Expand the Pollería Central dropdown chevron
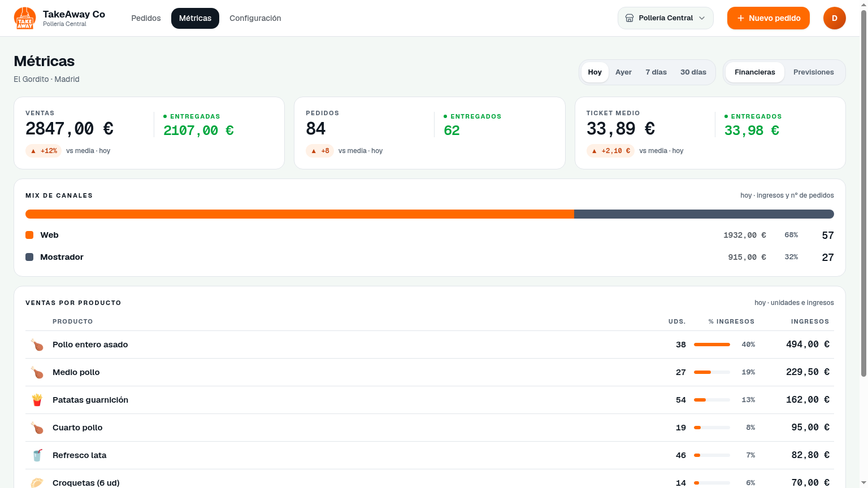This screenshot has height=488, width=868. pyautogui.click(x=702, y=18)
